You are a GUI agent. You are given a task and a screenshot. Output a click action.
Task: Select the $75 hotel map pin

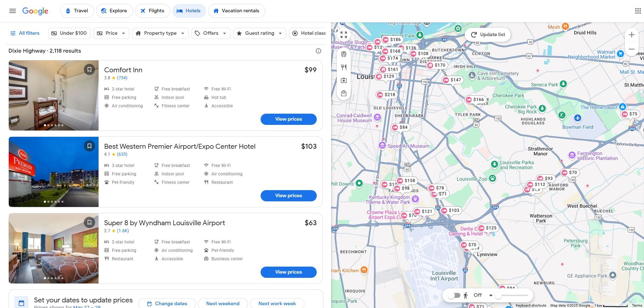[630, 114]
